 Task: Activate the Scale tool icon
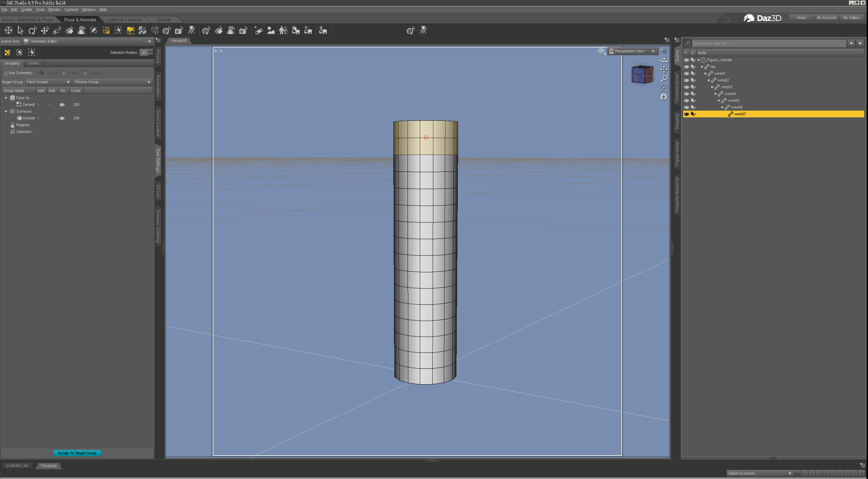coord(57,31)
